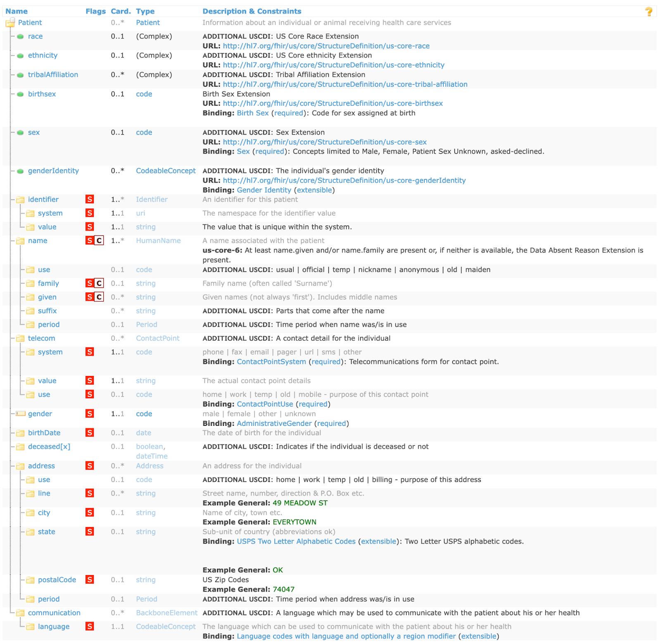Click the folder icon beside address
Image resolution: width=661 pixels, height=644 pixels.
coord(21,466)
